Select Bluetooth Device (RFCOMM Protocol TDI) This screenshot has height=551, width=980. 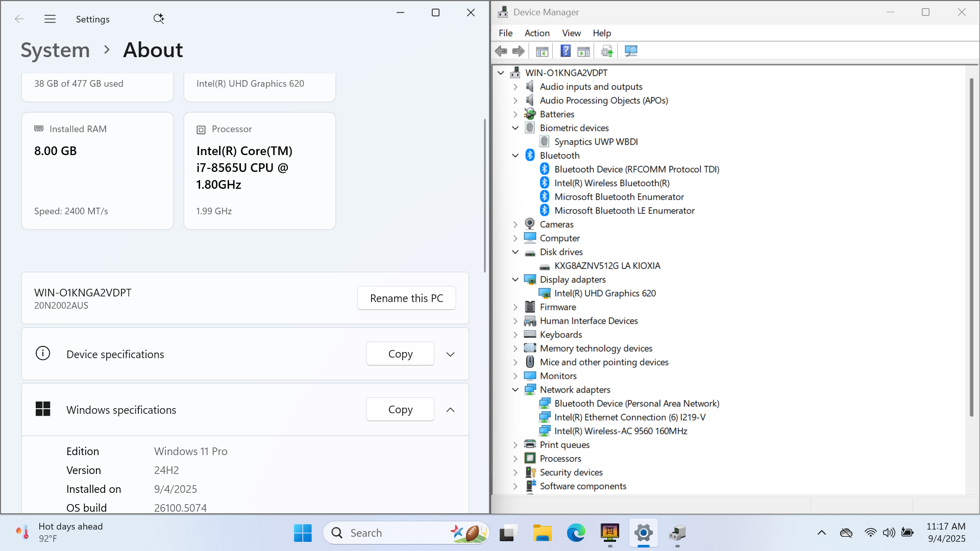click(x=636, y=169)
